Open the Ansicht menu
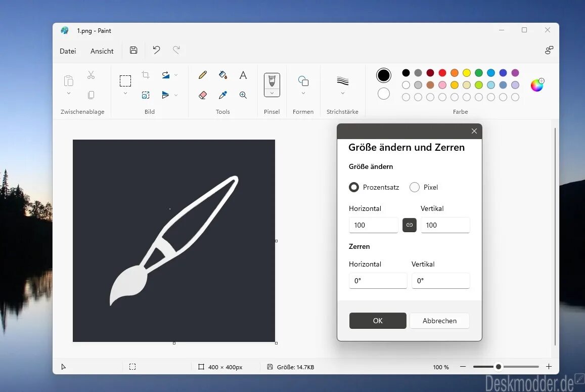The image size is (585, 392). click(102, 51)
